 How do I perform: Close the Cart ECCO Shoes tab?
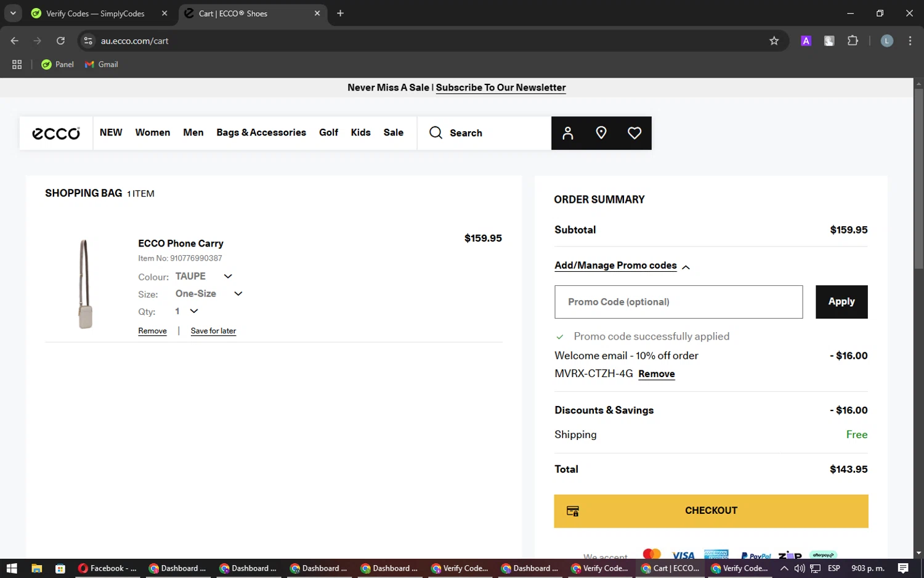317,13
